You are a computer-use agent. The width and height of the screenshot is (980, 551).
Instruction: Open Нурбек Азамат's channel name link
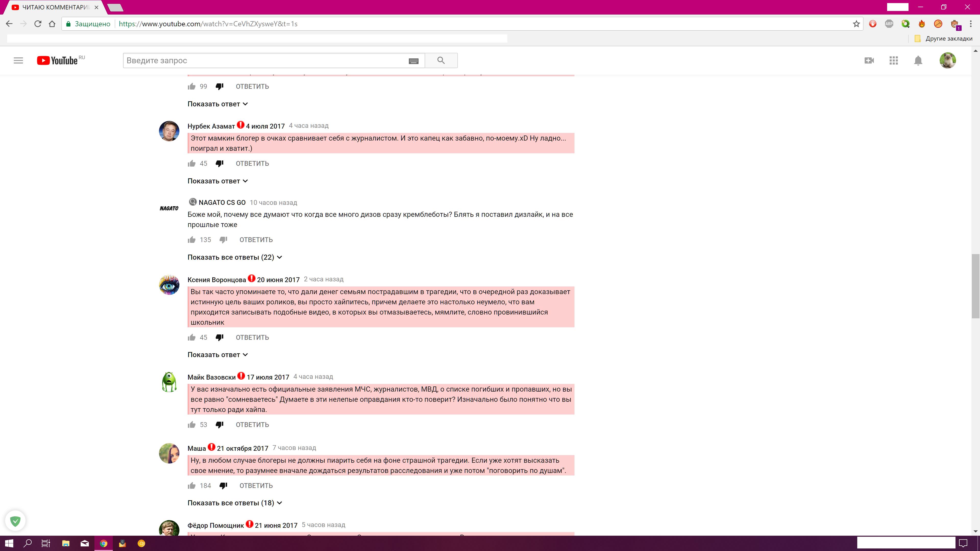click(x=211, y=126)
